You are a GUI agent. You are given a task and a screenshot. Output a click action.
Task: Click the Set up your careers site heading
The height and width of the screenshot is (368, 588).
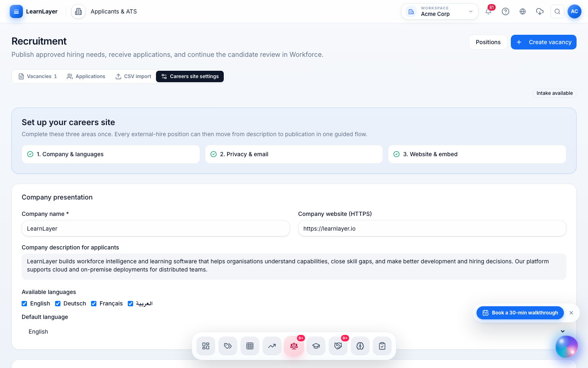tap(68, 122)
